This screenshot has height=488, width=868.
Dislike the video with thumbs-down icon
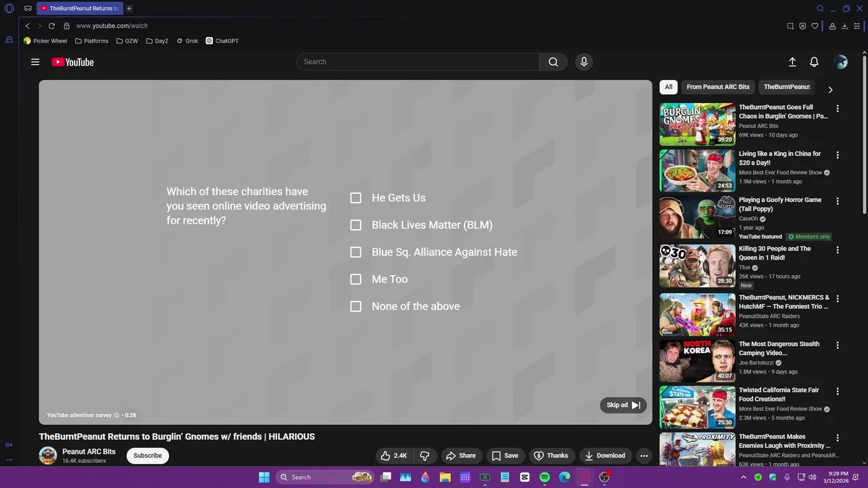(425, 455)
